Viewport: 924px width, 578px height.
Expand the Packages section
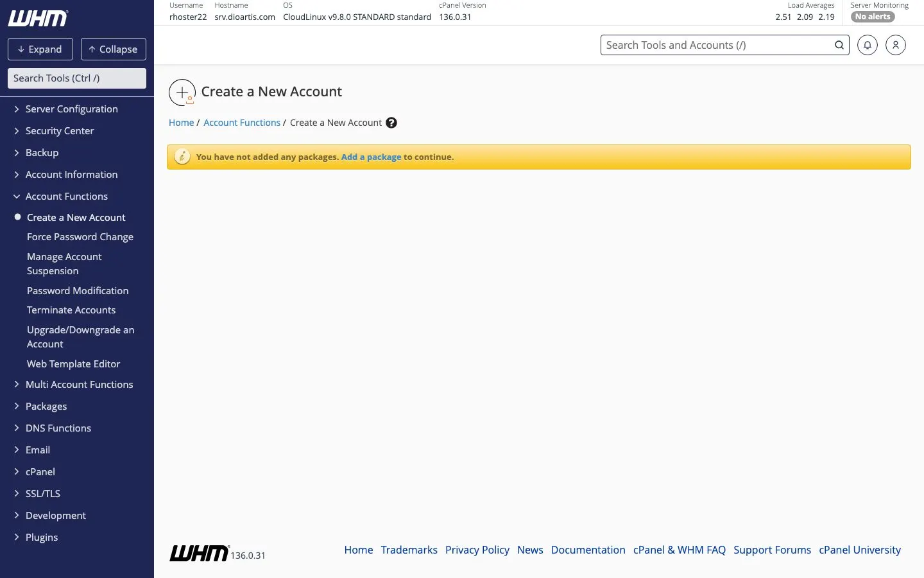(x=46, y=407)
